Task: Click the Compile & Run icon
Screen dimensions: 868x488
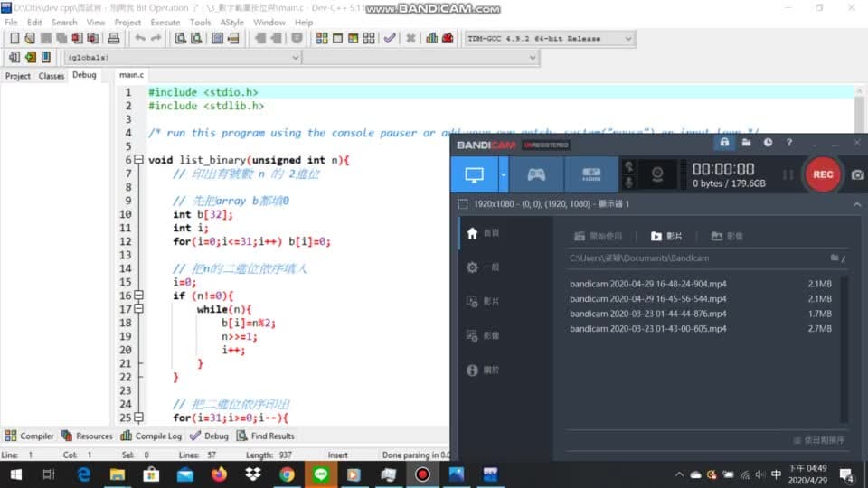Action: tap(353, 38)
